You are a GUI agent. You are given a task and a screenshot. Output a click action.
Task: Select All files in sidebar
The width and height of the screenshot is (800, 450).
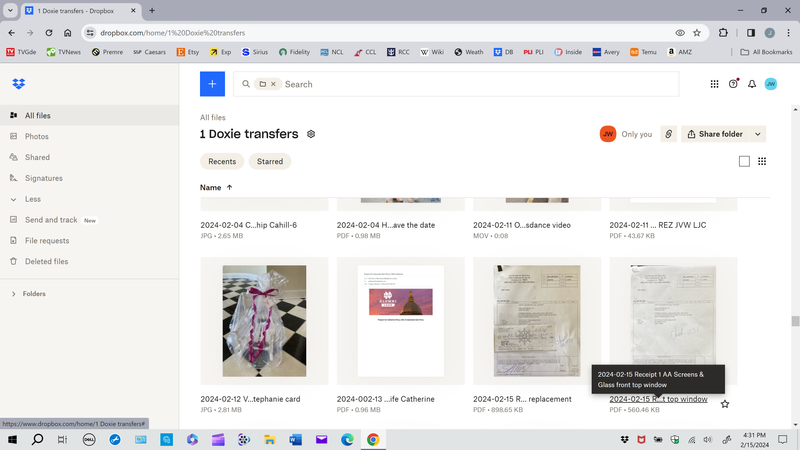coord(89,116)
